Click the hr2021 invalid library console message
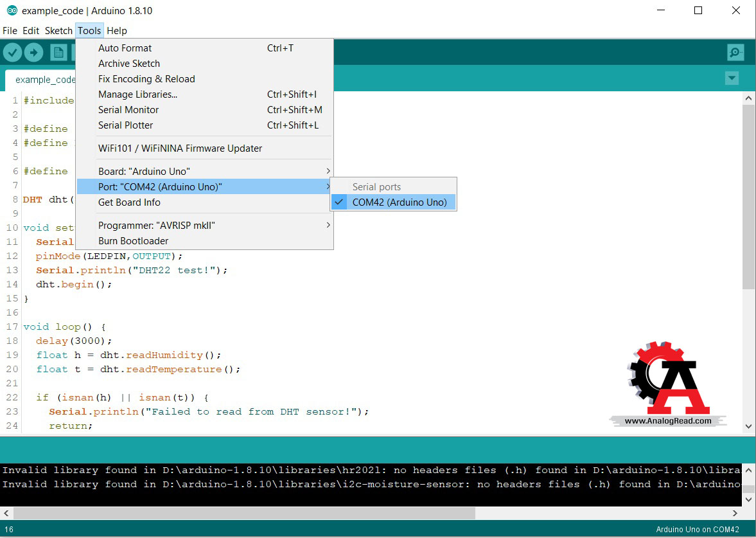 (371, 470)
